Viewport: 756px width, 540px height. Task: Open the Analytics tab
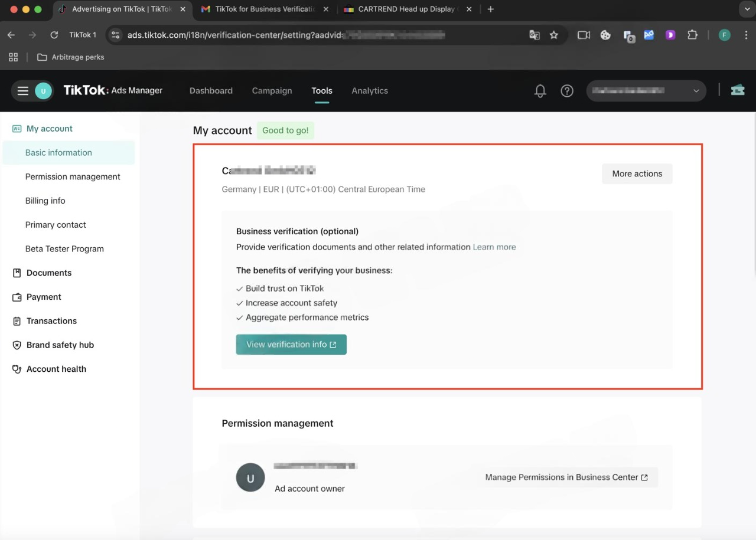click(370, 91)
